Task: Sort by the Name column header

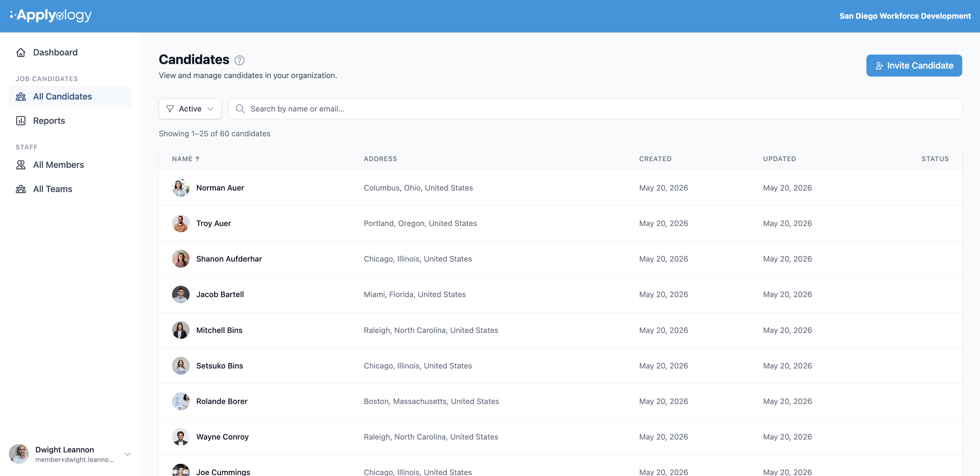Action: coord(186,159)
